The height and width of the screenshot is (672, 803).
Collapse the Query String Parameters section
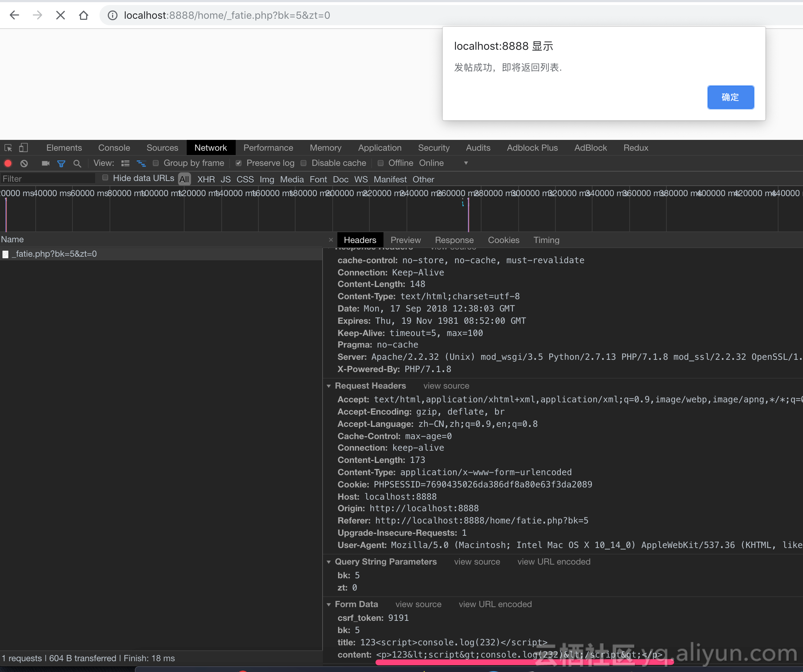[328, 562]
